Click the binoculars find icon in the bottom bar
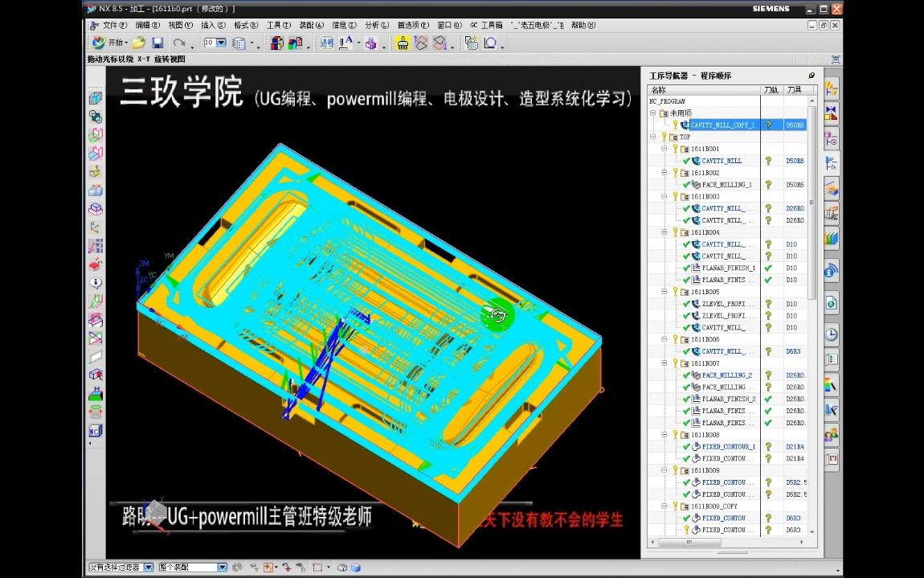 coord(239,568)
